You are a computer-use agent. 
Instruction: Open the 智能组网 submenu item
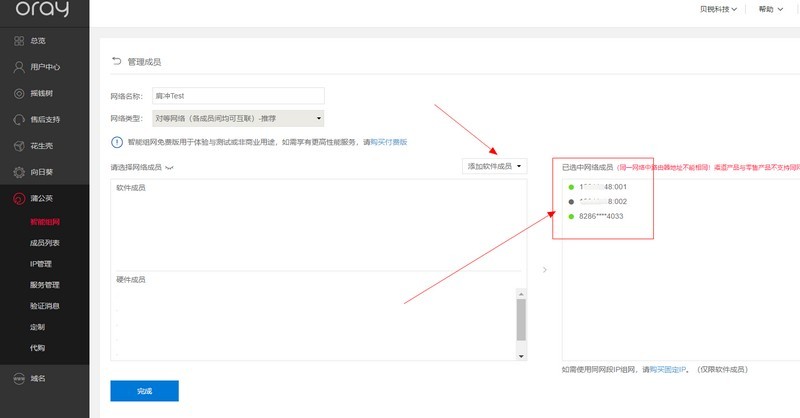45,222
